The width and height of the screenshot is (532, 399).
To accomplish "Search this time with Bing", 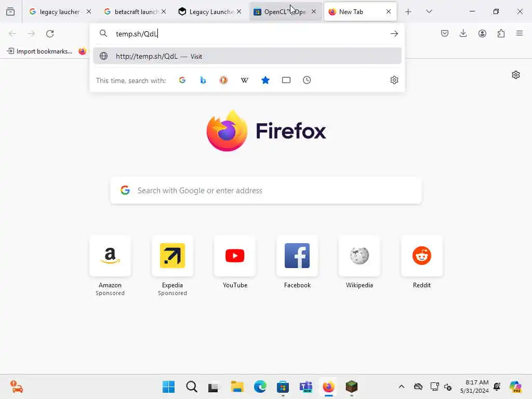I will [x=203, y=80].
